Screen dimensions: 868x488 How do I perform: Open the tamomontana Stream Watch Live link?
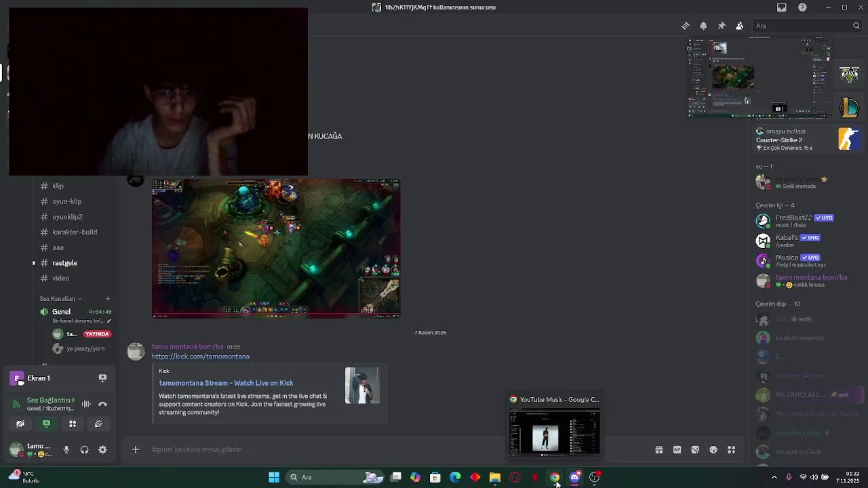click(226, 383)
